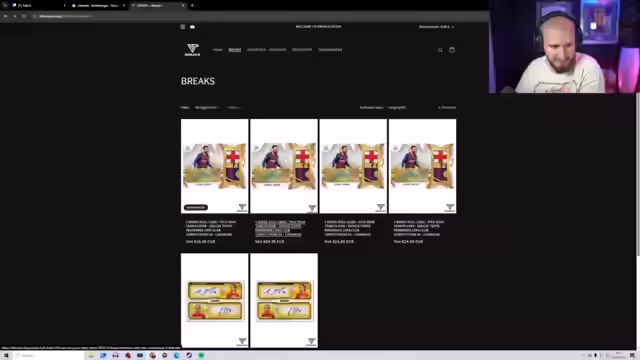Click the page's vertical scrollbar

638,175
